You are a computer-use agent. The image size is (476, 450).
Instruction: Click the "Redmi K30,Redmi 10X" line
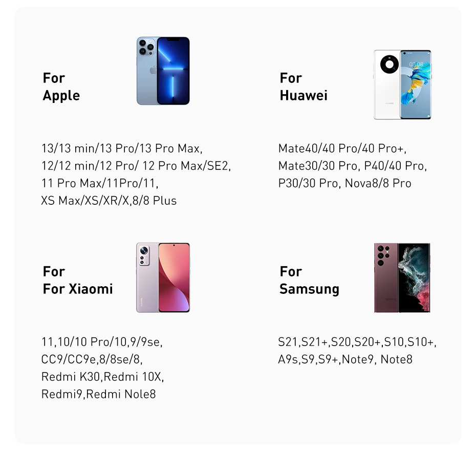102,377
